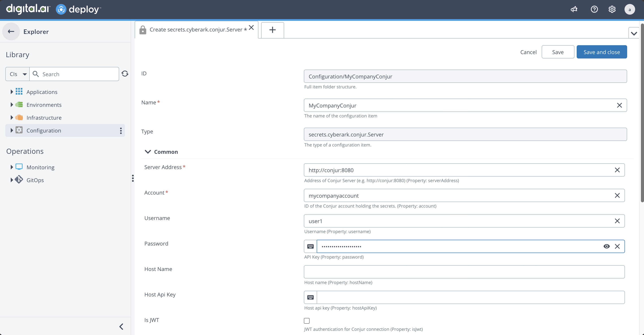Viewport: 644px width, 335px height.
Task: Select the Create secrets.cyberark.conjur.Server tab
Action: point(196,30)
